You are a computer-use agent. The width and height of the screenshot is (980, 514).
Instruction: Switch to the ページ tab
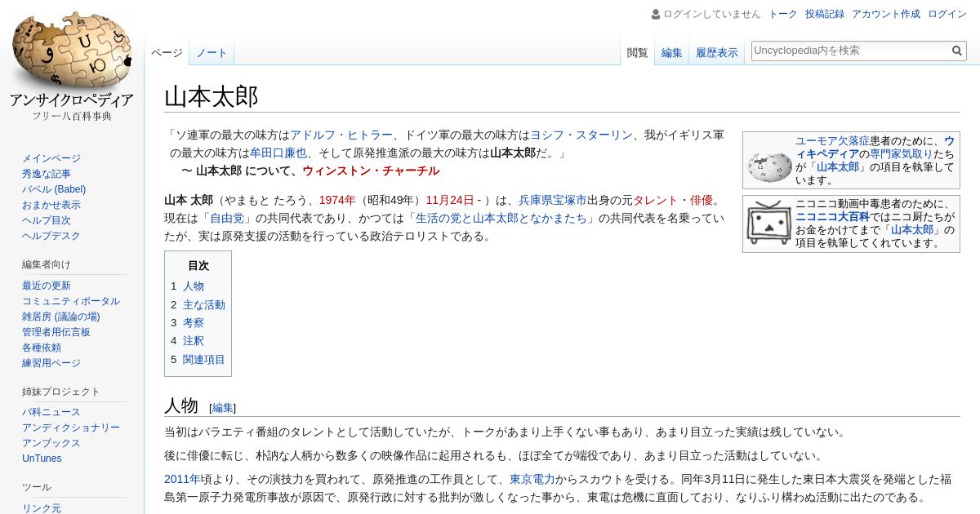(x=167, y=52)
